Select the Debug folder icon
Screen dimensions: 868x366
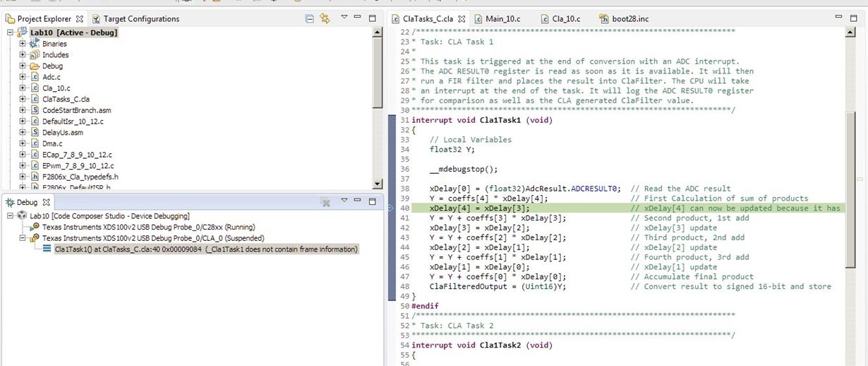(x=34, y=66)
